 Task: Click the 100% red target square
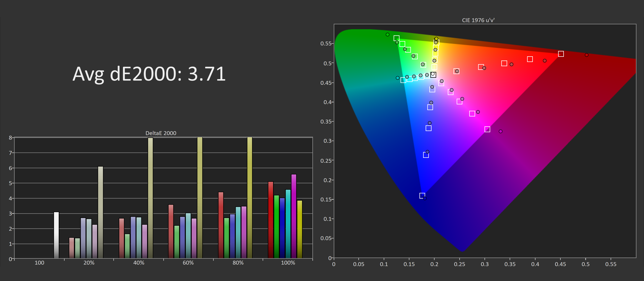(561, 54)
